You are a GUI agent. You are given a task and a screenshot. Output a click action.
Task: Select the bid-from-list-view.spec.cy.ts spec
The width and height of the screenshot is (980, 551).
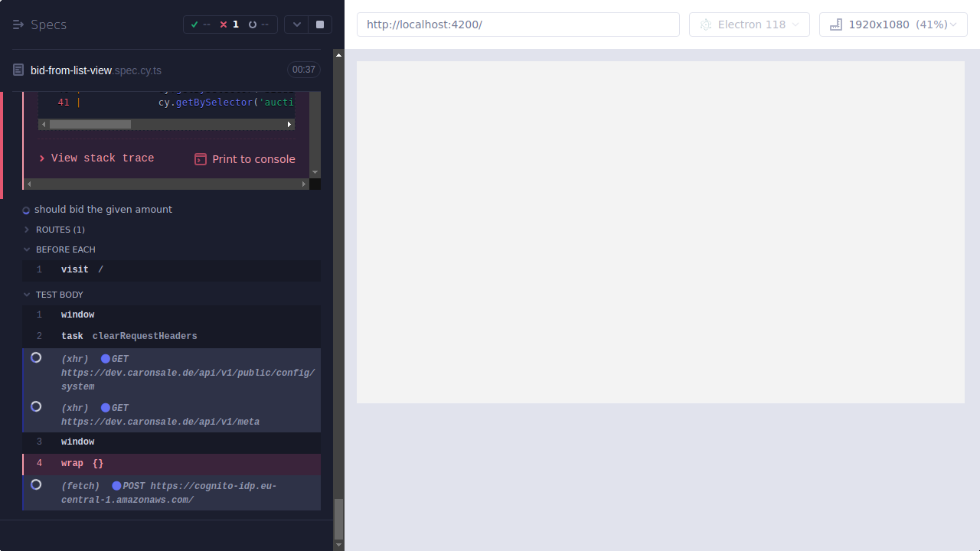click(95, 70)
